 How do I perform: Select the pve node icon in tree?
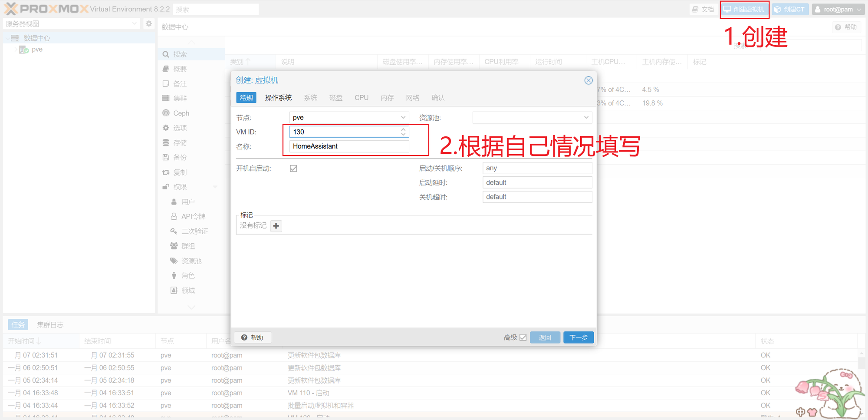23,50
